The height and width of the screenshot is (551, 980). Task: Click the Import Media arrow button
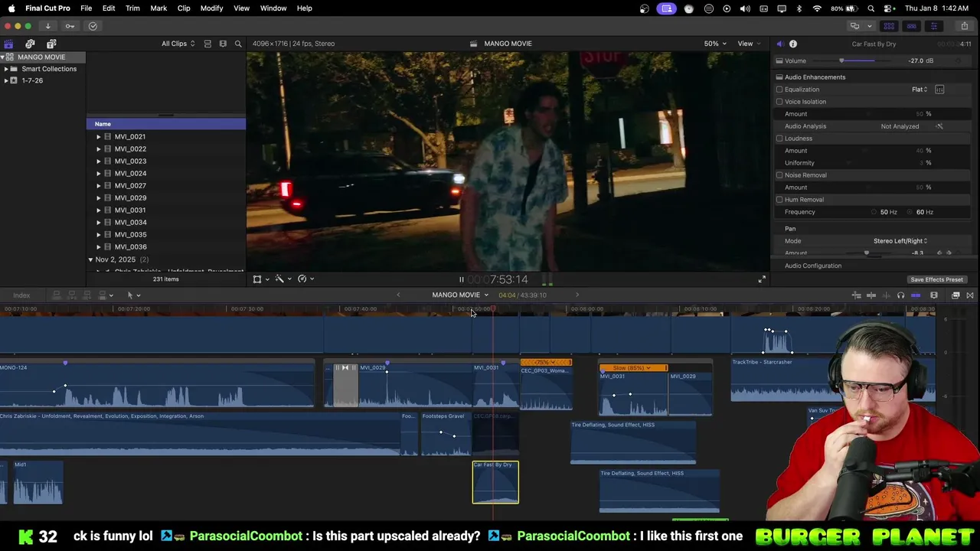47,26
